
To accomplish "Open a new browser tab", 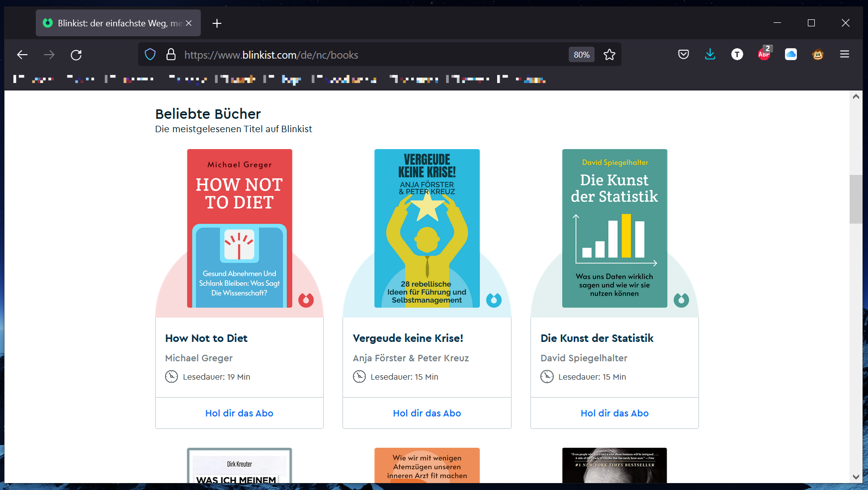I will pyautogui.click(x=217, y=23).
